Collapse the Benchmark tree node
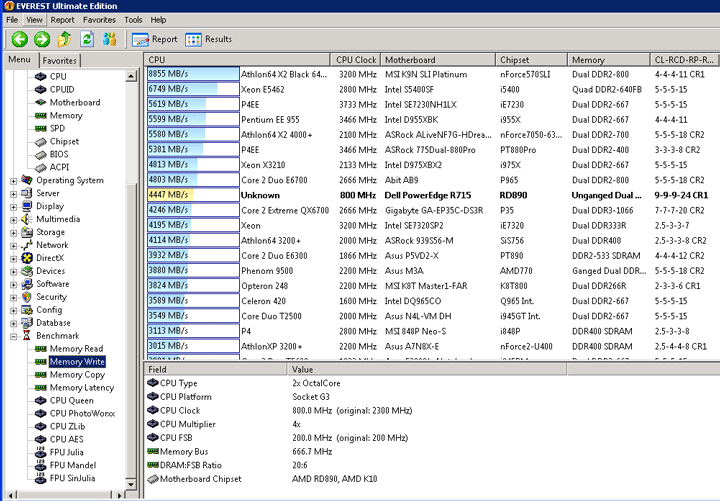Viewport: 720px width, 501px height. click(x=13, y=337)
